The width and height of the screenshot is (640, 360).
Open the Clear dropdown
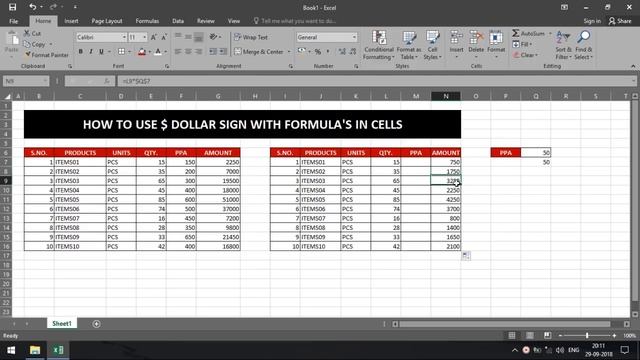coord(526,55)
